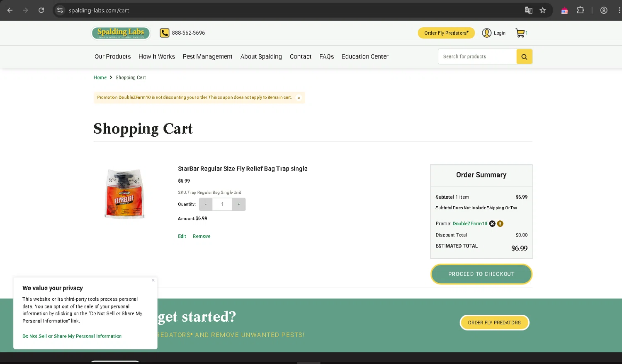622x364 pixels.
Task: Click the Spalding Labs logo
Action: coord(121,33)
